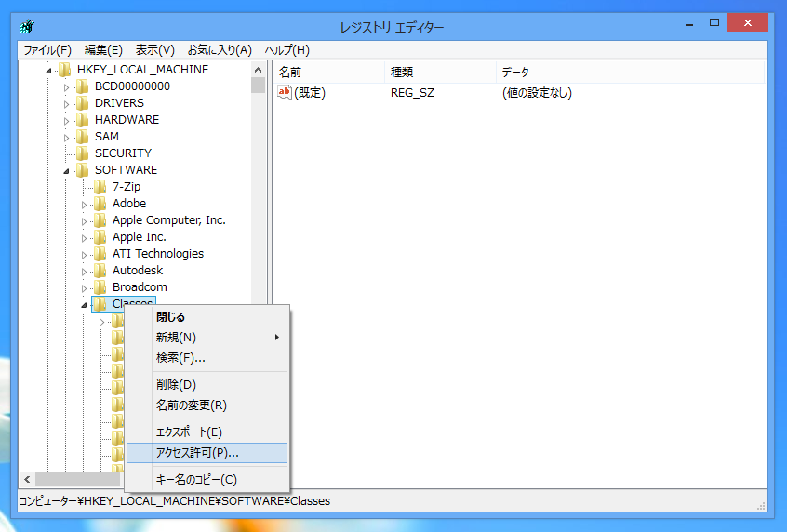This screenshot has width=787, height=532.
Task: Click the ab string icon of (既定) value
Action: pyautogui.click(x=284, y=92)
